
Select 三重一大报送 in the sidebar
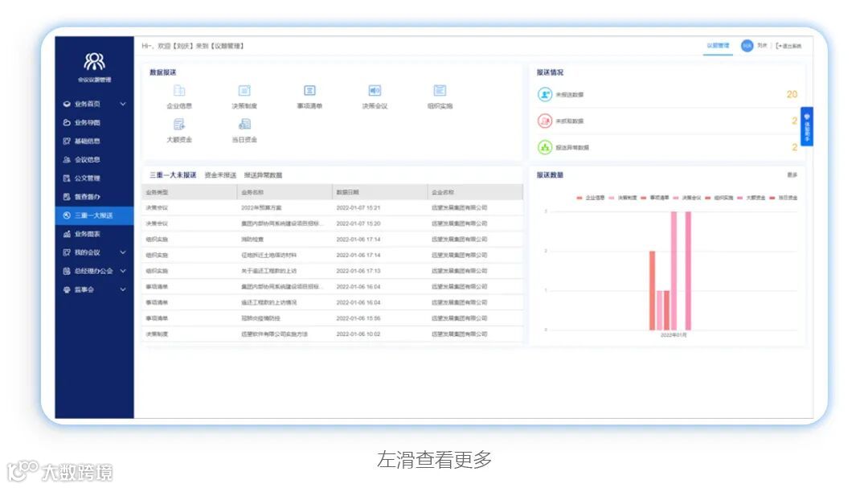[94, 215]
